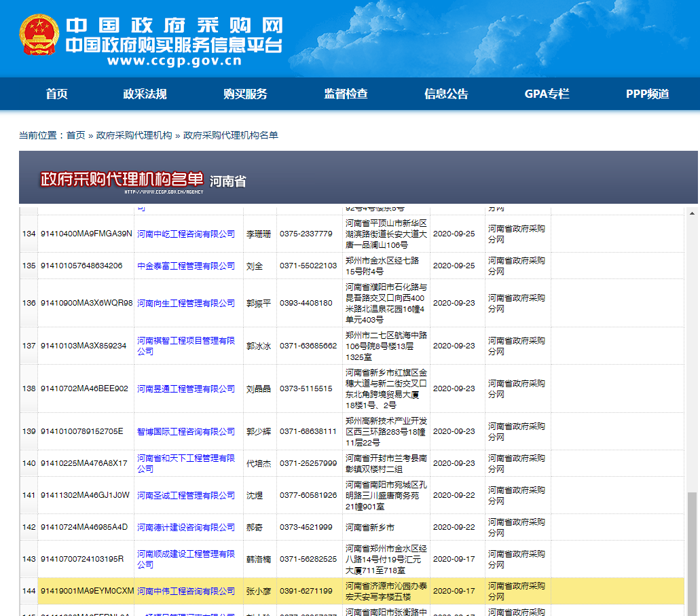Click the 首页 breadcrumb link
This screenshot has width=700, height=616.
pyautogui.click(x=75, y=136)
